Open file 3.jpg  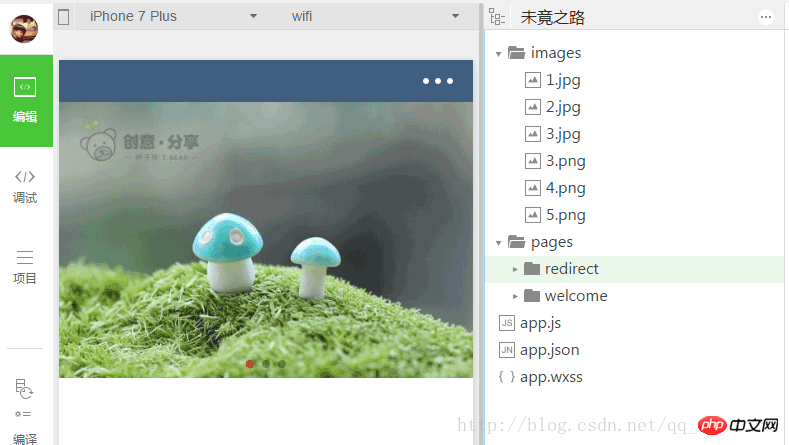pos(563,134)
